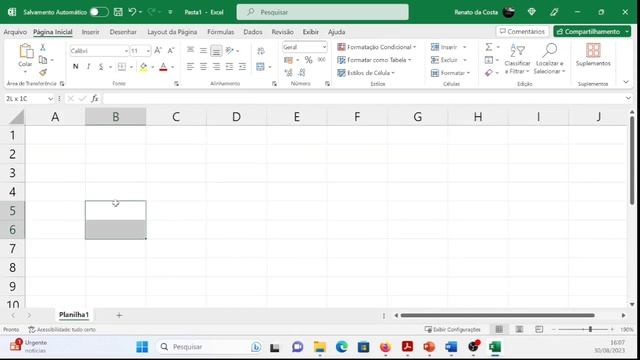Viewport: 640px width, 360px height.
Task: Open the Formatar cells dropdown
Action: click(450, 73)
